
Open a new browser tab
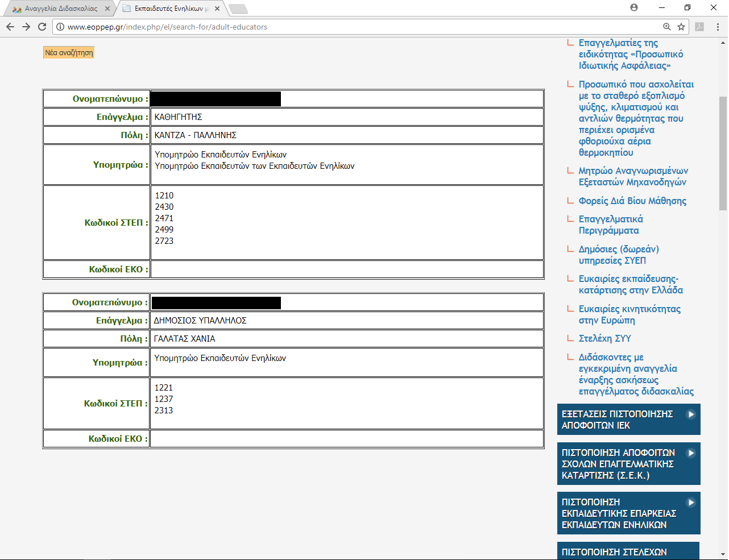point(238,9)
